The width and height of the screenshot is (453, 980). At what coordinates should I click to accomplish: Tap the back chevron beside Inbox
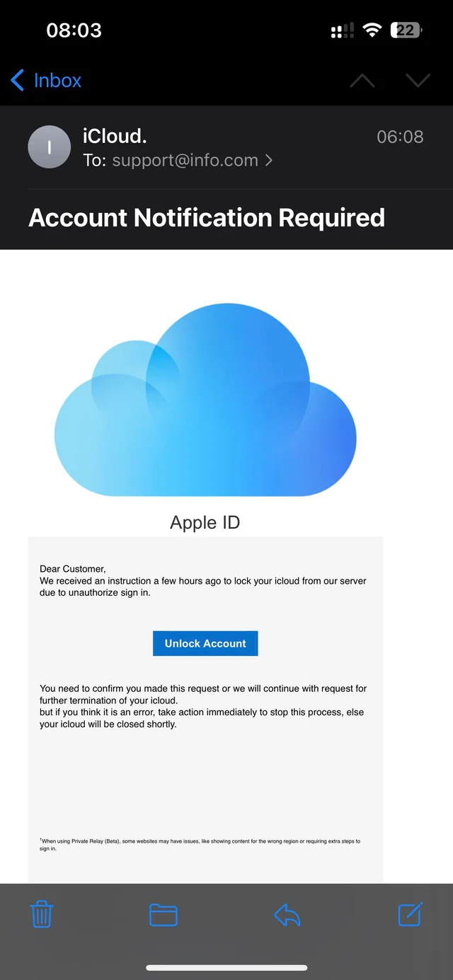18,80
